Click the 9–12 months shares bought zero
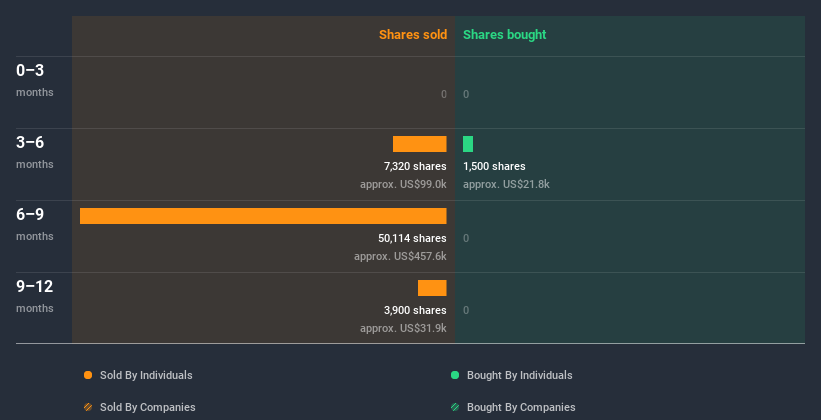The width and height of the screenshot is (821, 420). [466, 311]
